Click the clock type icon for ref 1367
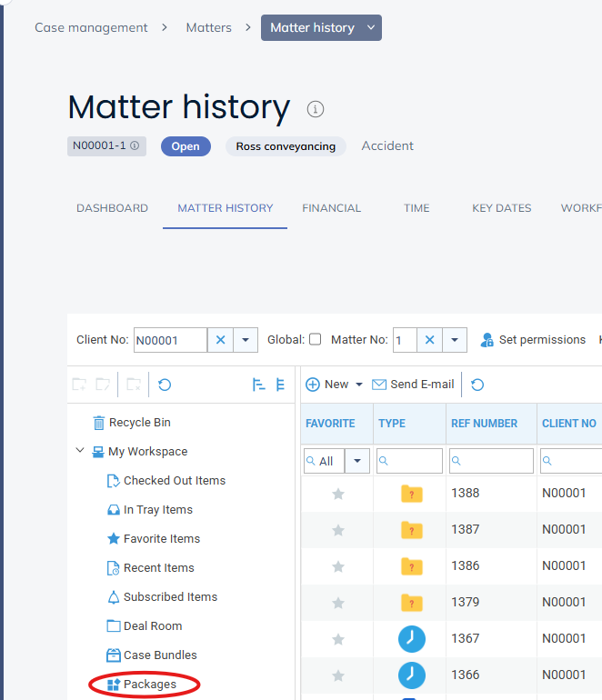The height and width of the screenshot is (700, 602). point(412,639)
